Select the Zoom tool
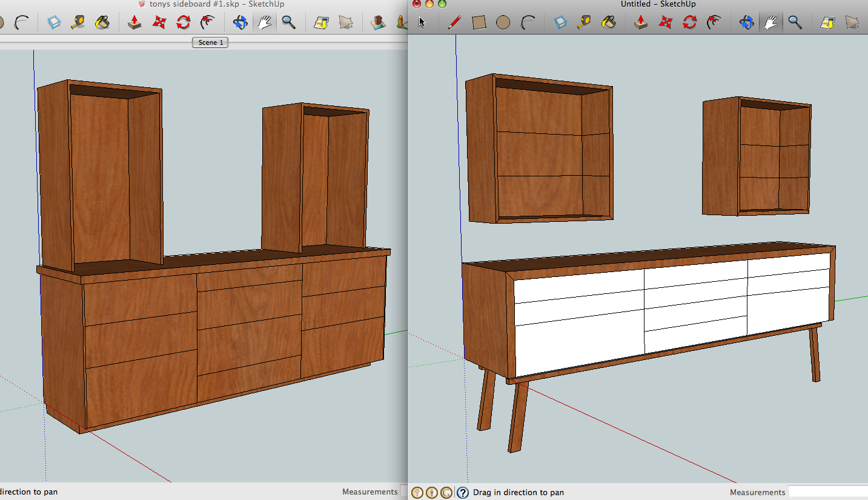The image size is (868, 500). [x=795, y=22]
